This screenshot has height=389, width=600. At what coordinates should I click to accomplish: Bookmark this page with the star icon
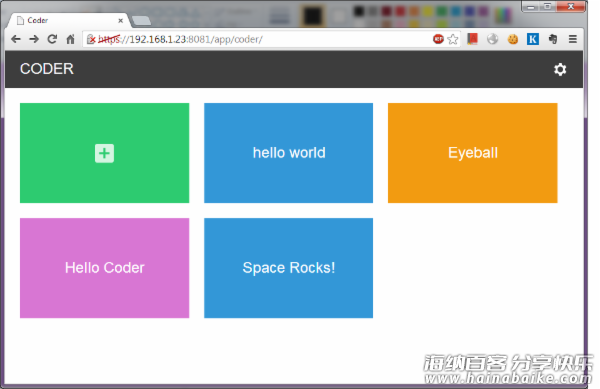[453, 39]
